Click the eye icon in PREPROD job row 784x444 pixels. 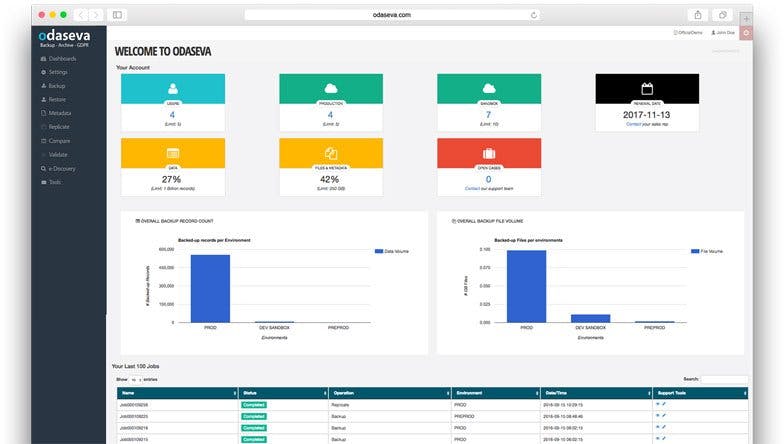(x=658, y=416)
